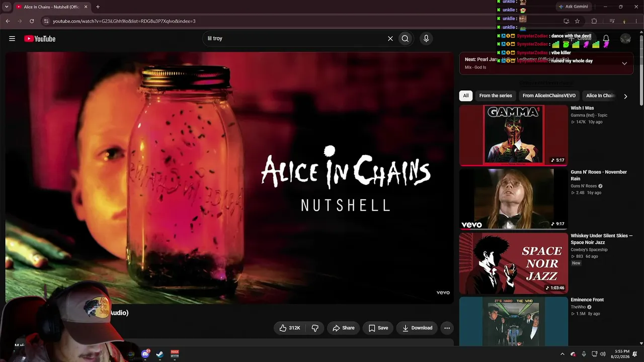Click the Nutshell video player
The height and width of the screenshot is (362, 644).
229,177
